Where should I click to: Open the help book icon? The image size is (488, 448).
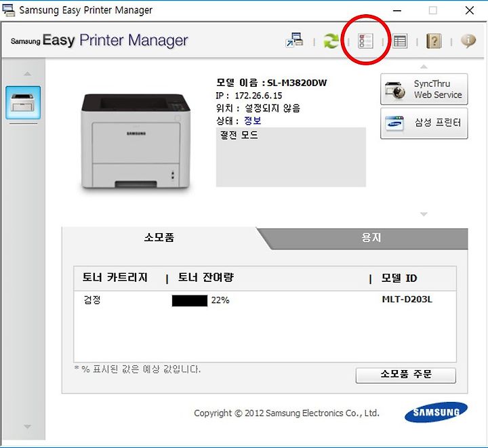click(434, 41)
